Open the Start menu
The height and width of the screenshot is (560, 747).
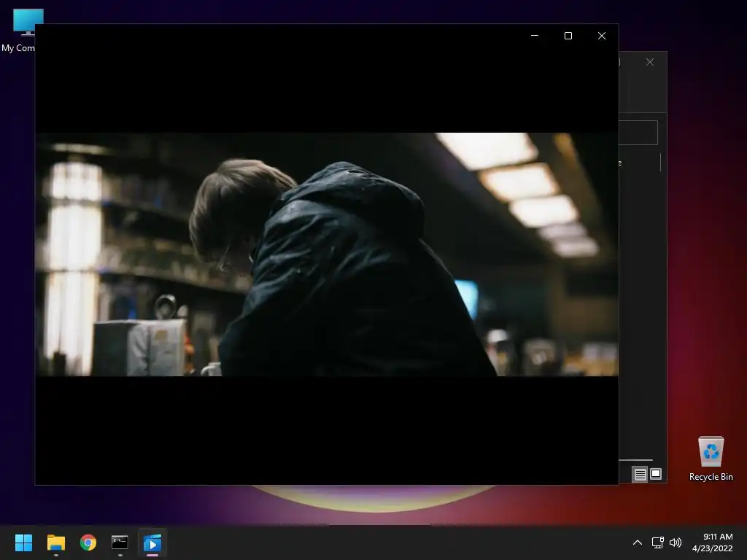point(23,542)
